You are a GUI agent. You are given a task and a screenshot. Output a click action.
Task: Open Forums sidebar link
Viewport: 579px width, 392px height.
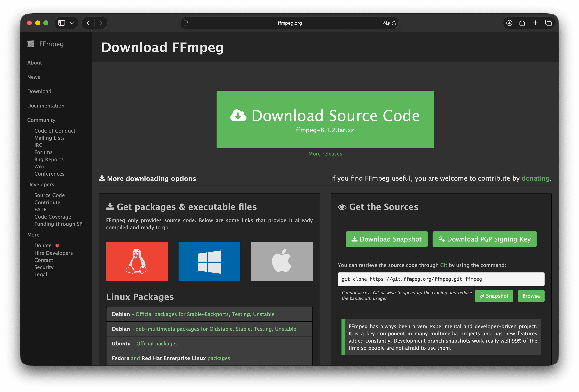[43, 152]
